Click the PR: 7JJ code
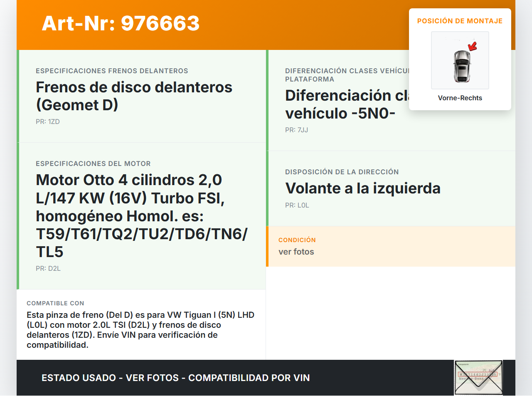 (296, 130)
